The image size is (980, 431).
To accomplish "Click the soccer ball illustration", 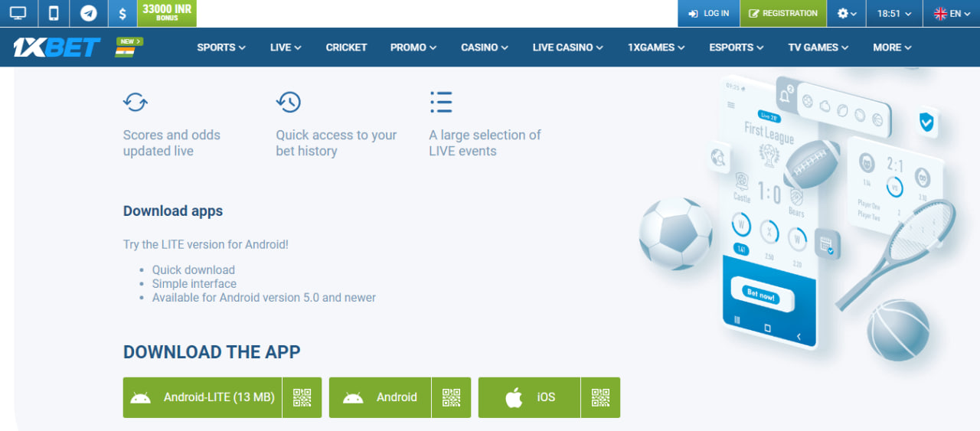I will (676, 233).
